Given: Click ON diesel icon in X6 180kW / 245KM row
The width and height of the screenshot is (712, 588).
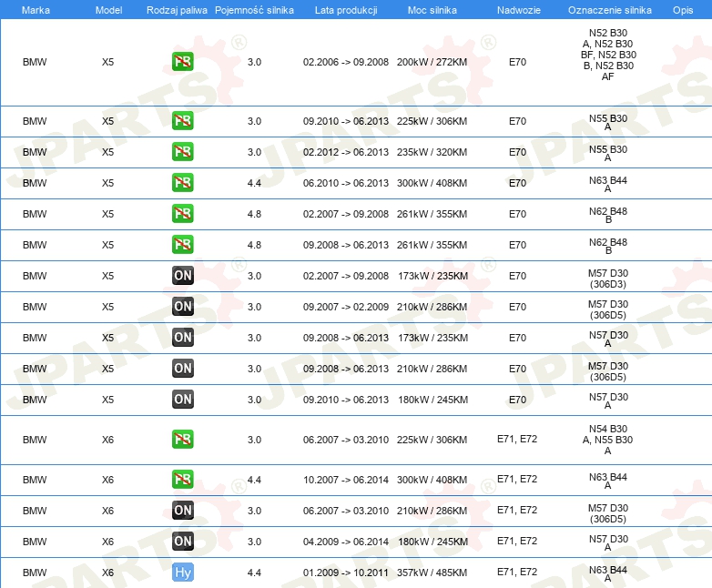Looking at the screenshot, I should (x=183, y=542).
